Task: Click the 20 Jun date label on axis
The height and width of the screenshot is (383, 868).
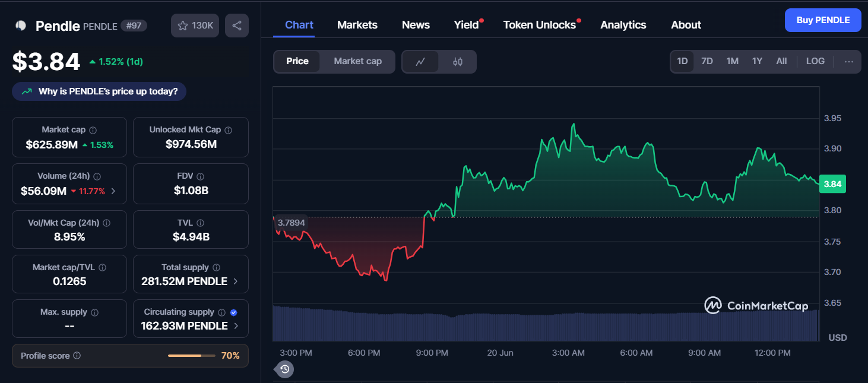Action: (x=500, y=353)
